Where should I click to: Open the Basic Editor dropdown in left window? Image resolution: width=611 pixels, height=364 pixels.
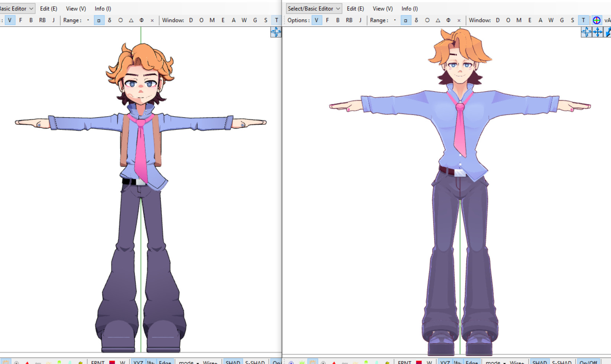click(x=17, y=9)
